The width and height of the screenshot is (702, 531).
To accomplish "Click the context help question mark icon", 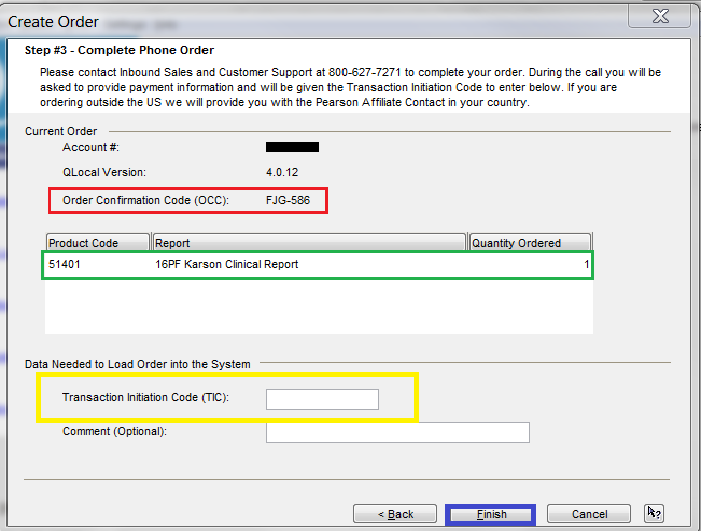I will tap(654, 513).
